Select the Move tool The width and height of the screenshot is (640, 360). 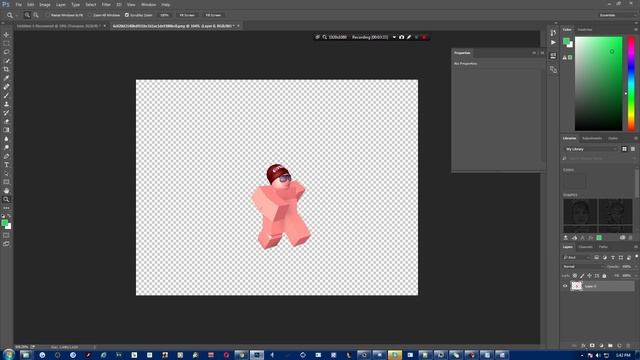point(6,35)
